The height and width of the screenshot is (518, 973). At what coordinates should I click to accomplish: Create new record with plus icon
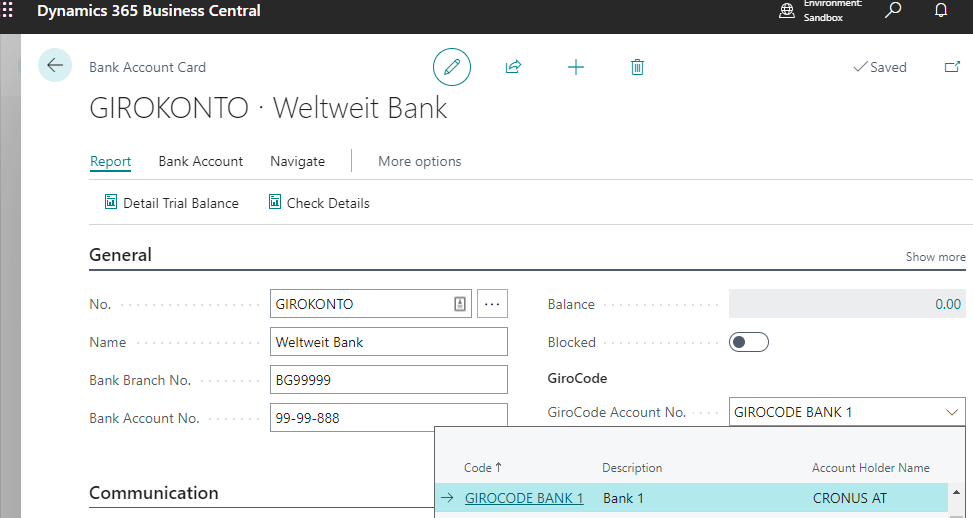[576, 67]
